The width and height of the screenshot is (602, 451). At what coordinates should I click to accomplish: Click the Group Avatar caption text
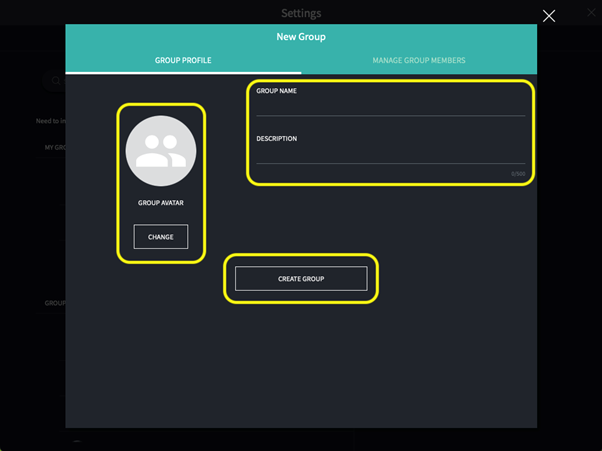[x=160, y=202]
